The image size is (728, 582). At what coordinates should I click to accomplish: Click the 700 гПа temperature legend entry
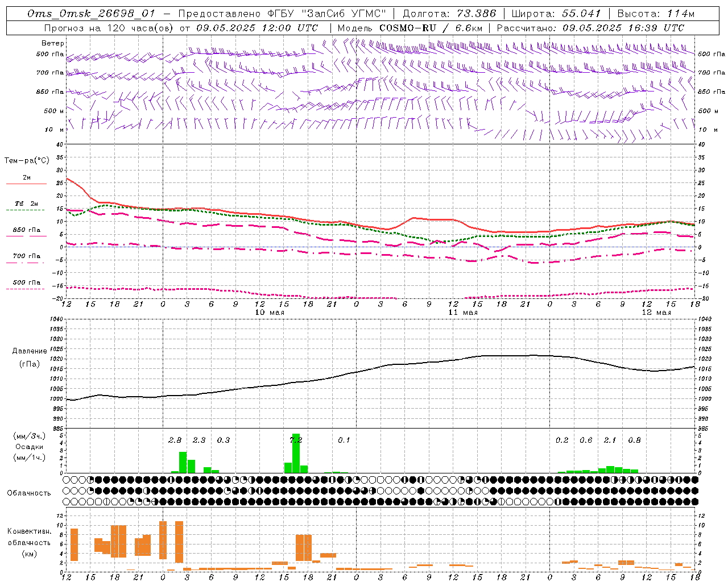click(27, 256)
